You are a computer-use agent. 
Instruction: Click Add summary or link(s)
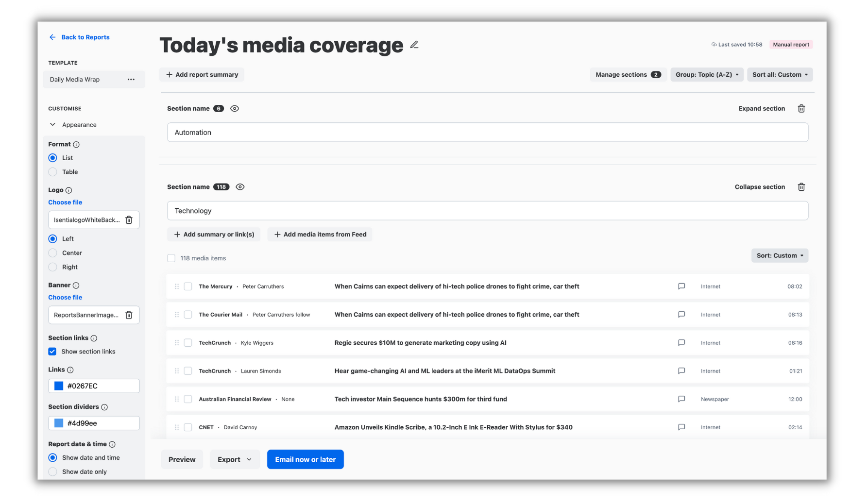tap(214, 235)
